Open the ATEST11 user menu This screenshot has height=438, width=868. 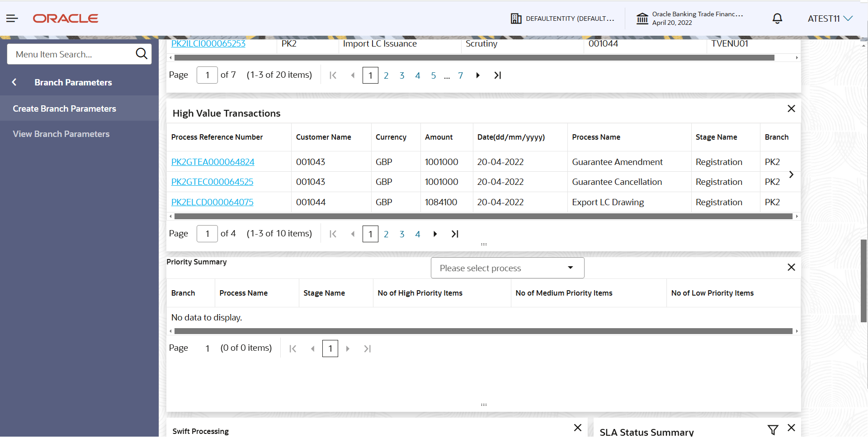point(830,18)
